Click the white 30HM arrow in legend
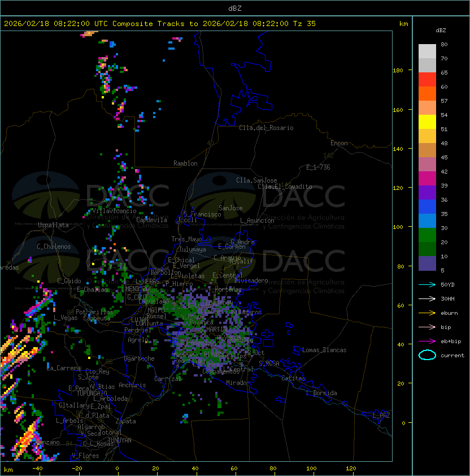Viewport: 470px width, 476px height. [427, 298]
